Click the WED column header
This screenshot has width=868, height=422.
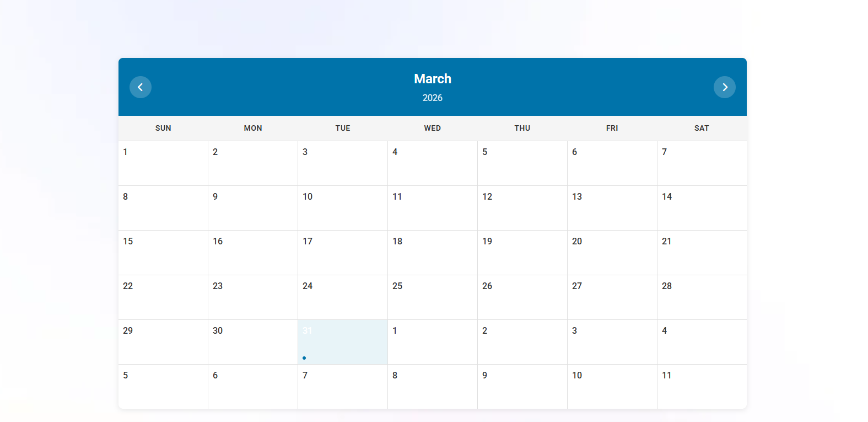433,128
